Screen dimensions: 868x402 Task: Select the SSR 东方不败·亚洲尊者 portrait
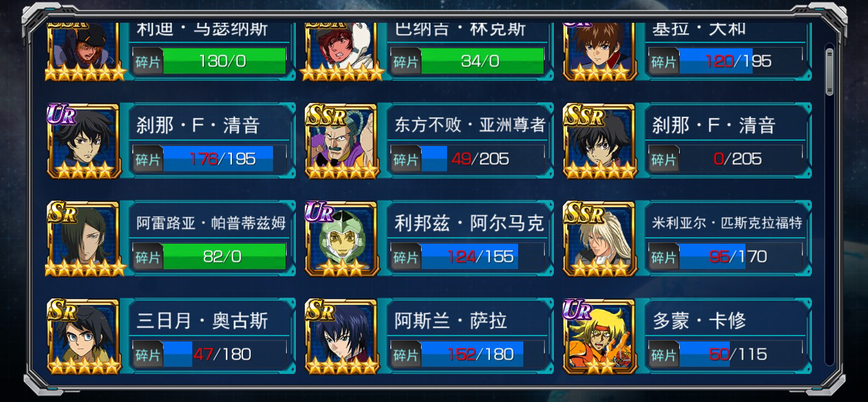[x=341, y=141]
